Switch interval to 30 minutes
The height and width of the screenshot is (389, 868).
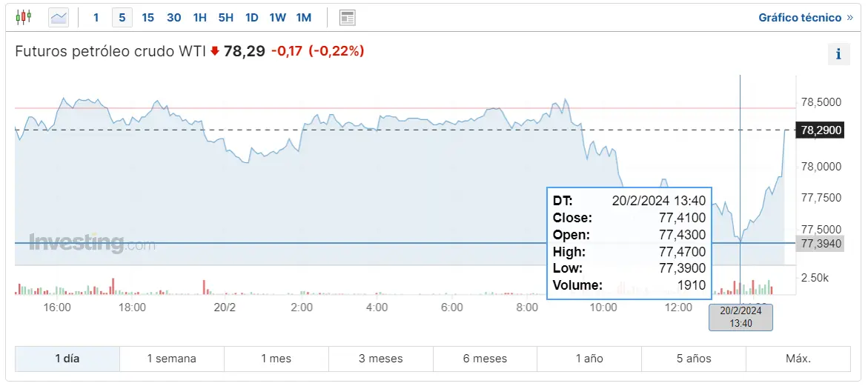click(173, 18)
